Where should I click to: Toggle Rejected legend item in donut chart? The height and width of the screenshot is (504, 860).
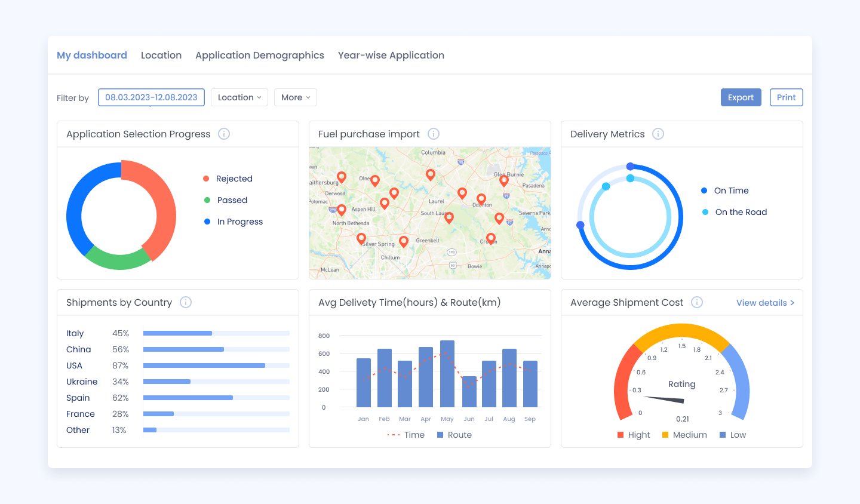(x=228, y=179)
